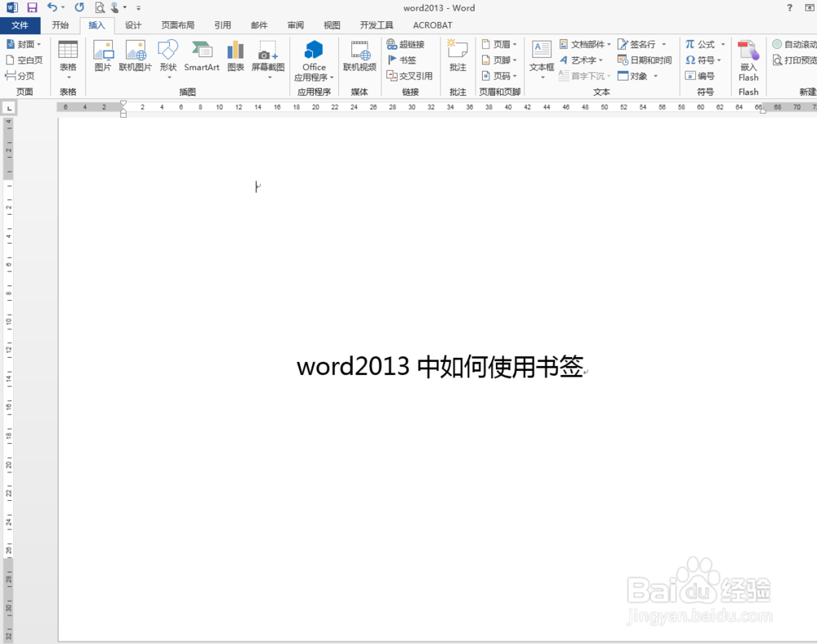Screen dimensions: 817x644
Task: Switch to the ACROBAT tab
Action: (432, 25)
